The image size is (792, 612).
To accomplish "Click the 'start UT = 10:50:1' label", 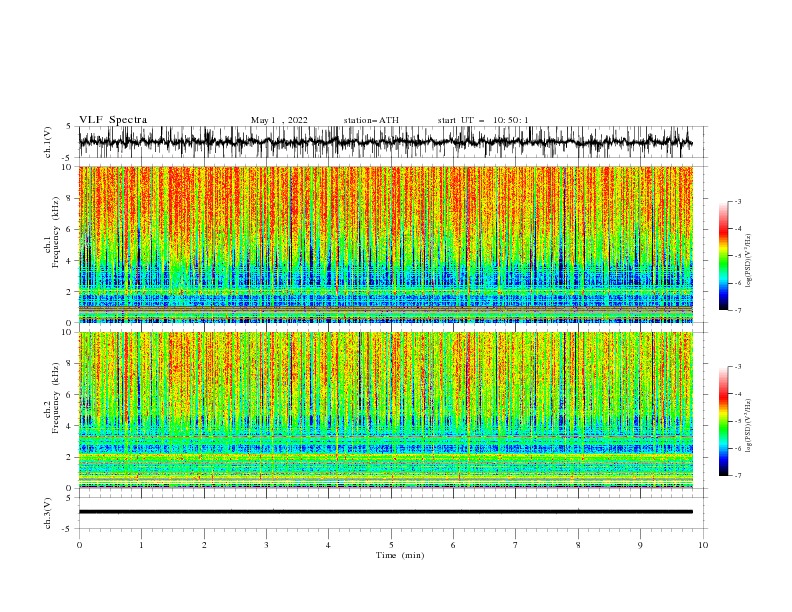I will (483, 120).
